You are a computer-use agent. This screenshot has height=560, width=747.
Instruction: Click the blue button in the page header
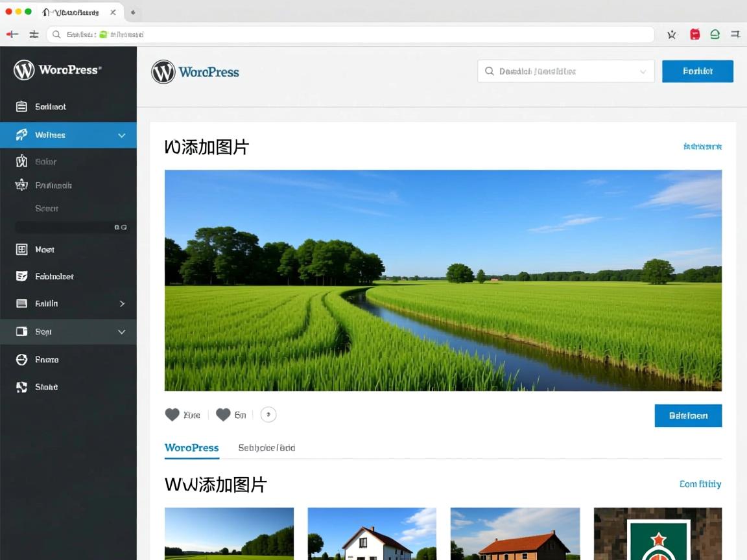point(697,71)
